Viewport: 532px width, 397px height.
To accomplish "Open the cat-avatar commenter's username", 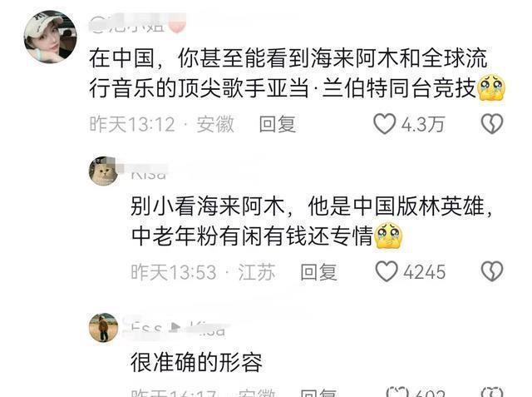I will coord(149,171).
